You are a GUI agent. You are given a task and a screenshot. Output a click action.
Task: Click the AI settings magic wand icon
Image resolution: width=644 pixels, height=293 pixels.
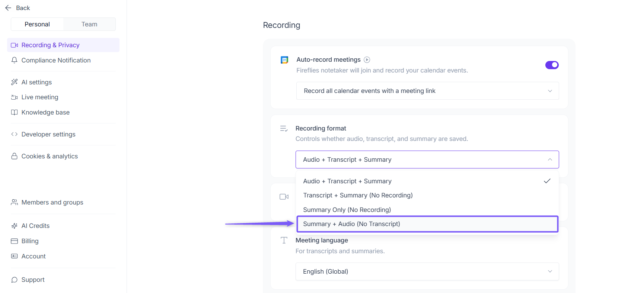coord(15,82)
